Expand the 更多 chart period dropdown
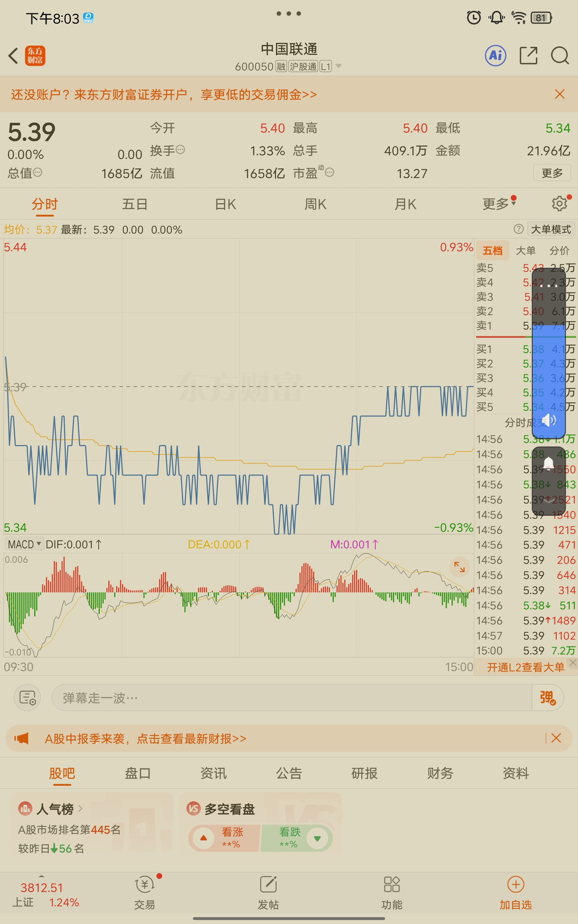The height and width of the screenshot is (924, 578). [499, 204]
